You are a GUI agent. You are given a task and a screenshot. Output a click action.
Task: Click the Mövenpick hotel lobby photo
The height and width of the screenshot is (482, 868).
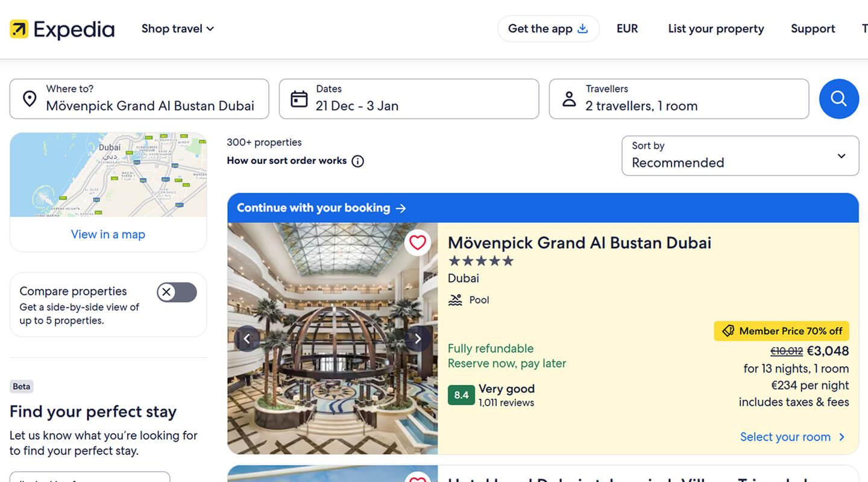coord(333,339)
